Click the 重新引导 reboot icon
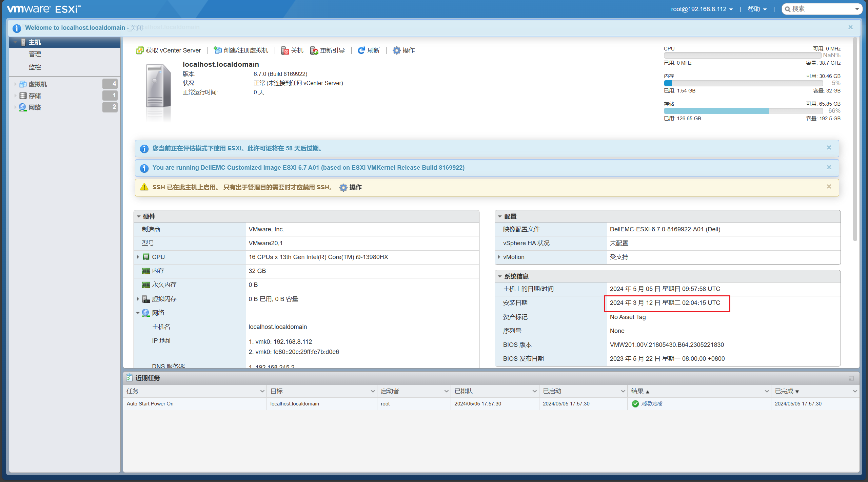Screen dimensions: 868x482 314,50
